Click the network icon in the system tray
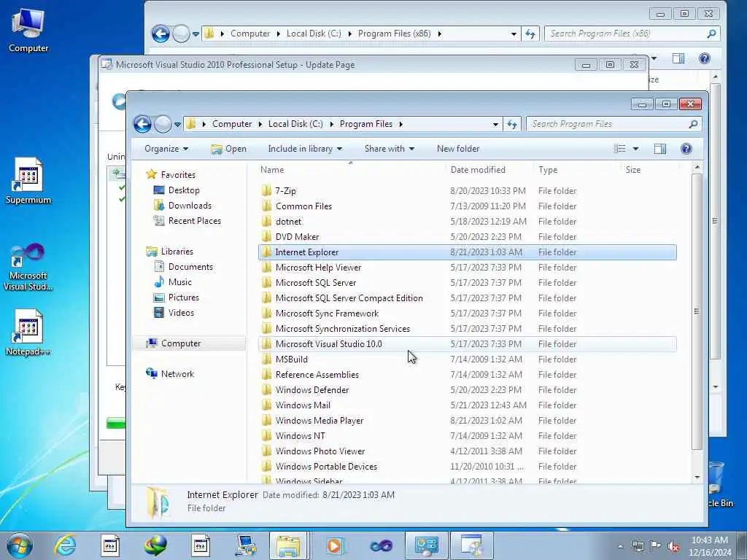Viewport: 747px width, 560px height. (x=638, y=546)
